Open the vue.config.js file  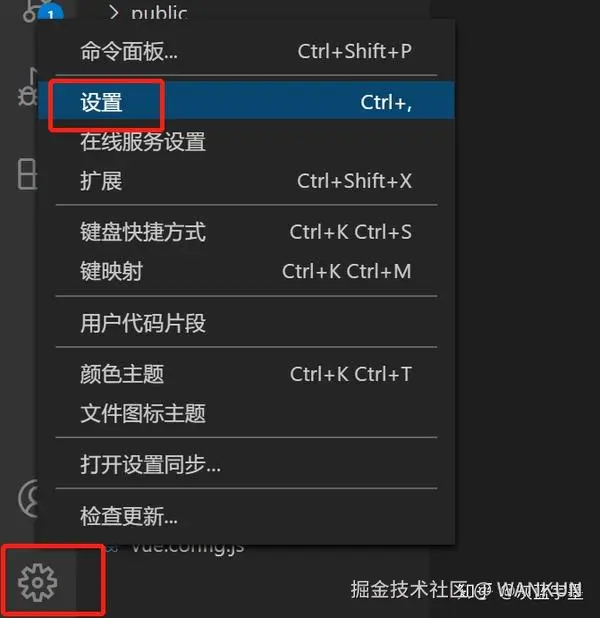pos(187,548)
